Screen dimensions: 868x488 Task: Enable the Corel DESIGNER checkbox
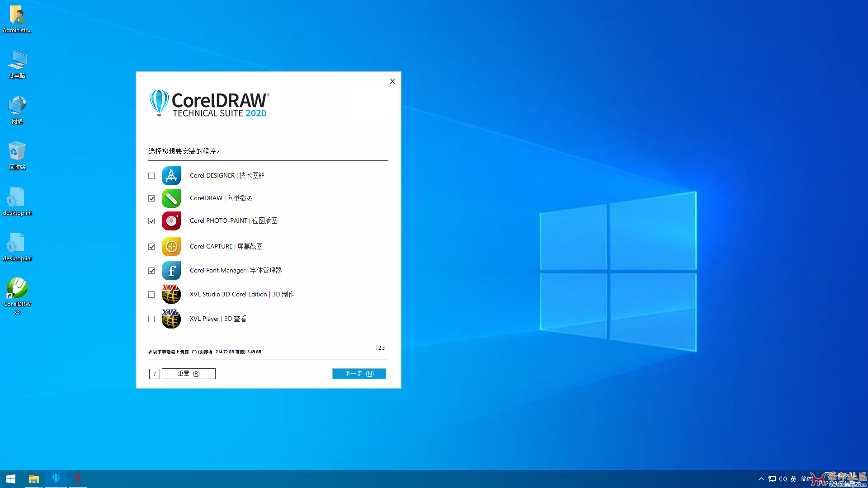tap(151, 176)
